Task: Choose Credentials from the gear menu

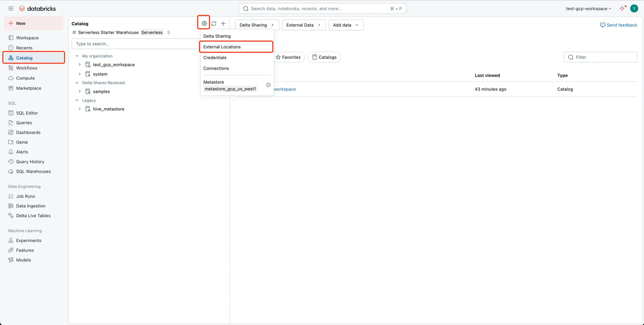Action: (215, 58)
